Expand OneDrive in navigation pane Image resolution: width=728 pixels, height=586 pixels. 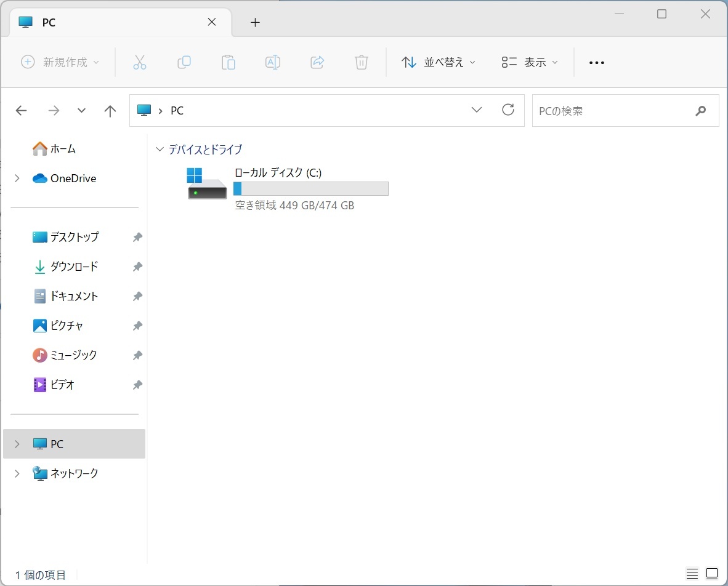(17, 178)
